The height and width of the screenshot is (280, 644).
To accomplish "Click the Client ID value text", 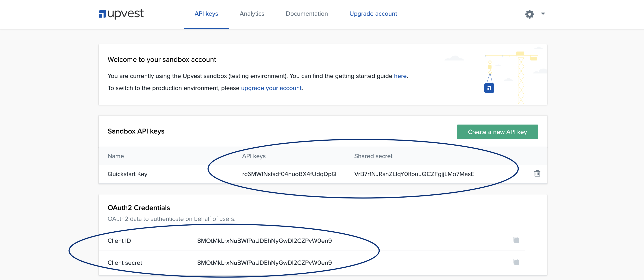I will click(265, 241).
